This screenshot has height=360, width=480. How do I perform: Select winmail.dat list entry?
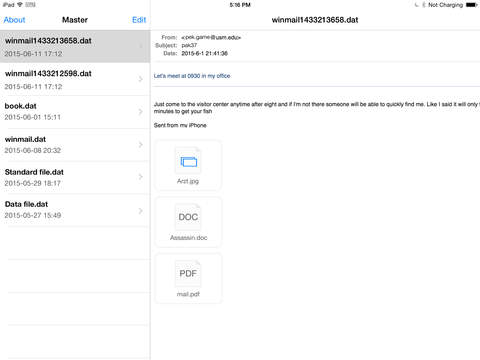tap(75, 145)
